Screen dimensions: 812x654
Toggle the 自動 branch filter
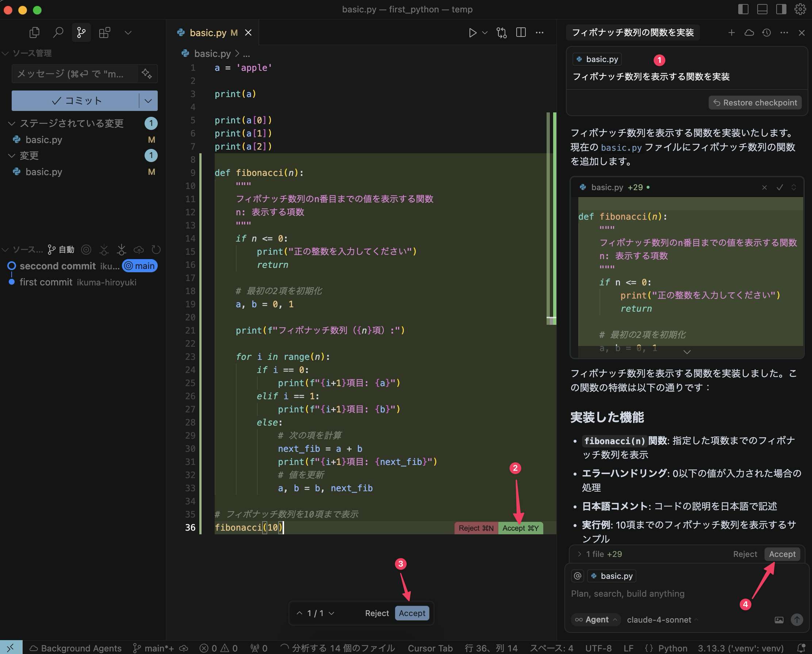coord(61,249)
